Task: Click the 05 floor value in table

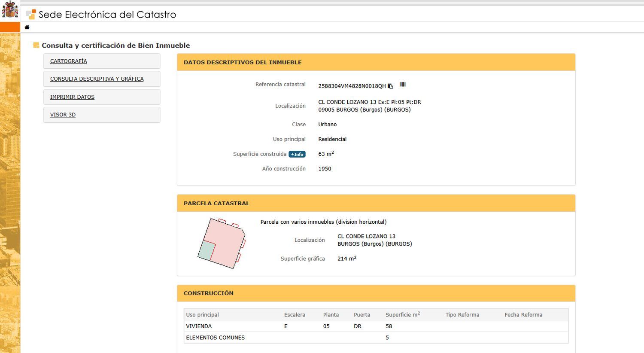Action: tap(326, 326)
